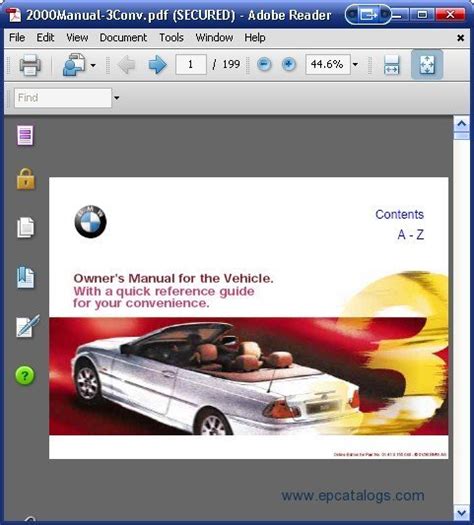Expand the Find options dropdown arrow

click(x=116, y=98)
